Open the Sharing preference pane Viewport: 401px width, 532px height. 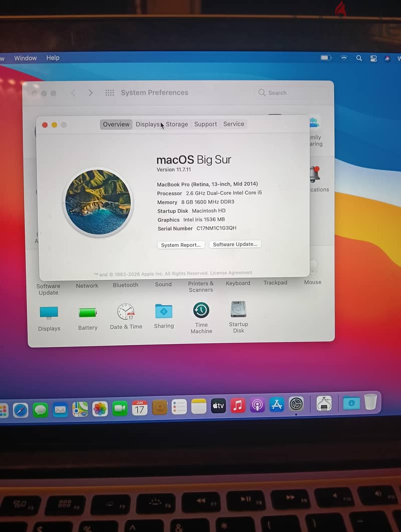point(164,311)
